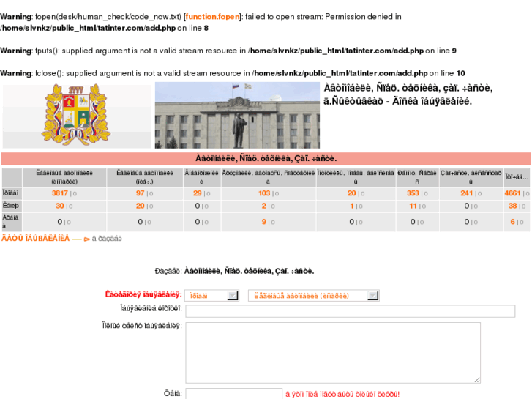Open the 11 count link

413,206
